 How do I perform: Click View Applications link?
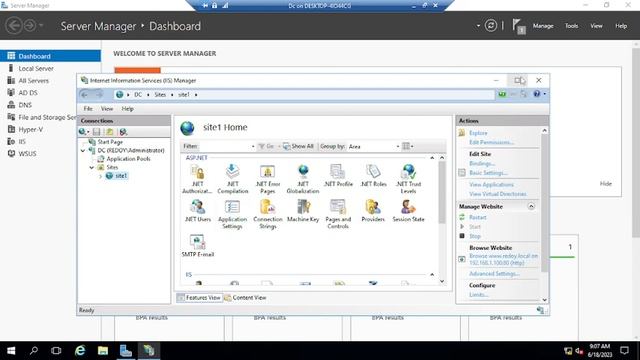tap(491, 185)
